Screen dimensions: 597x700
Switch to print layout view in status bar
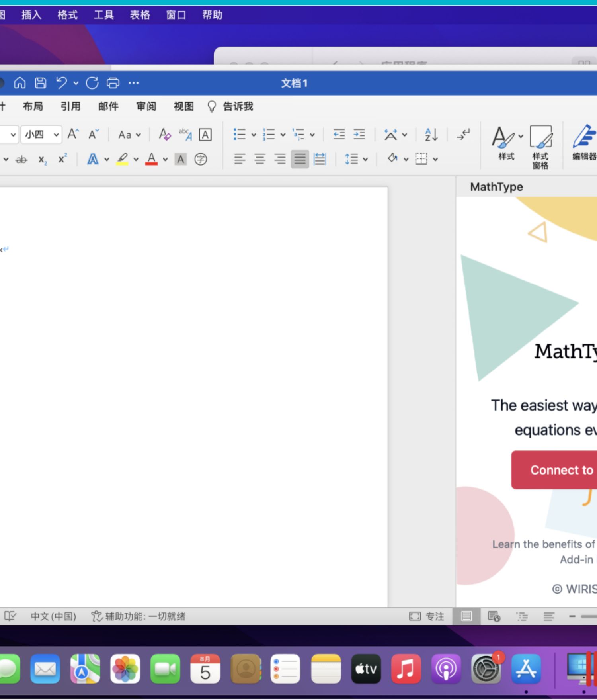point(466,616)
